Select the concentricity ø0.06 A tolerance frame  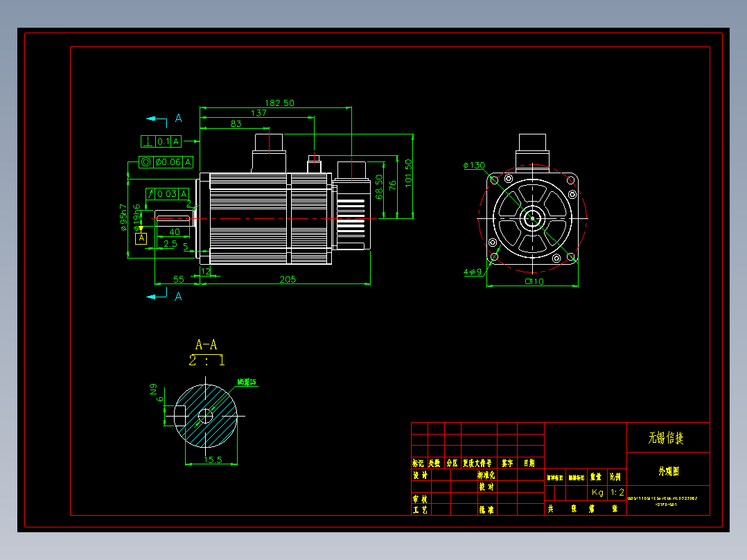click(166, 162)
